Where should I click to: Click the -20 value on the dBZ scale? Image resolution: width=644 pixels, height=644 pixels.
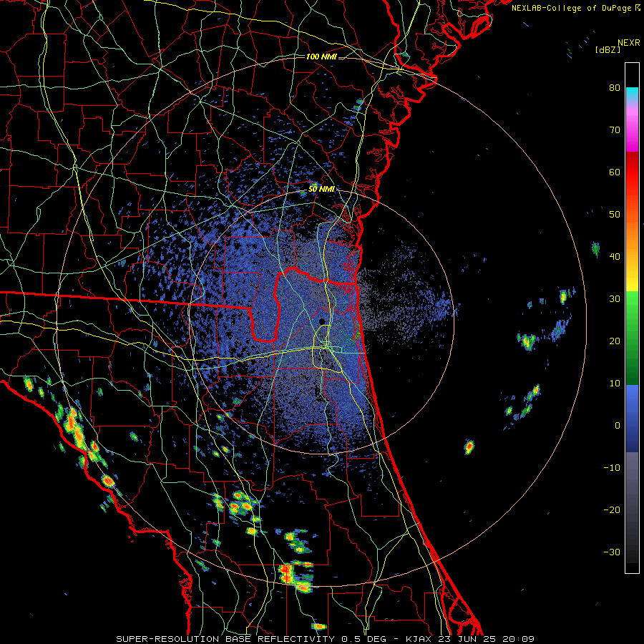tap(612, 509)
